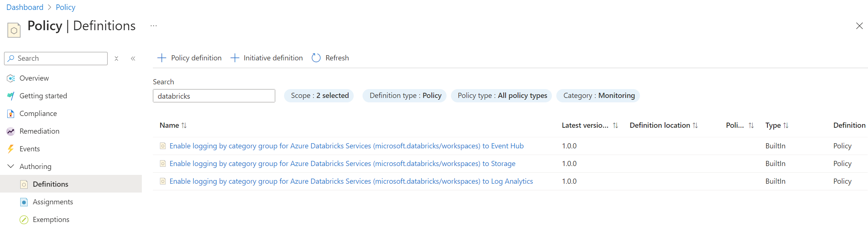This screenshot has width=868, height=229.
Task: Click the magnifier icon in sidebar search
Action: tap(11, 58)
